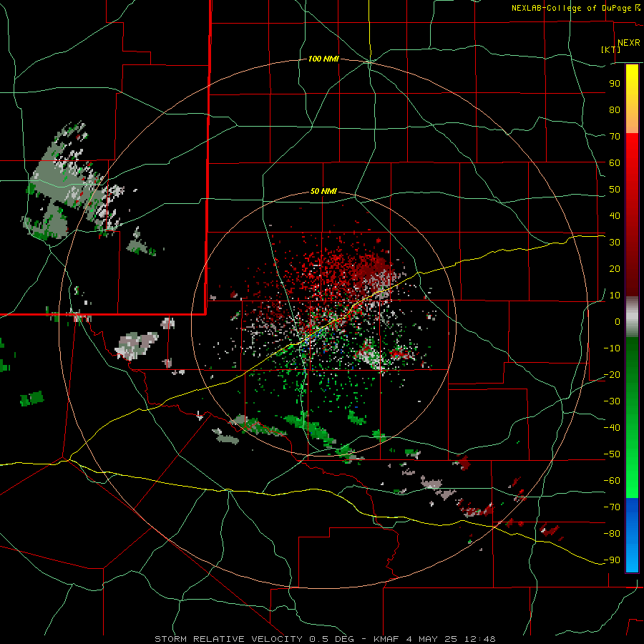Click the -10 value on velocity scale
The height and width of the screenshot is (644, 644).
[x=612, y=348]
